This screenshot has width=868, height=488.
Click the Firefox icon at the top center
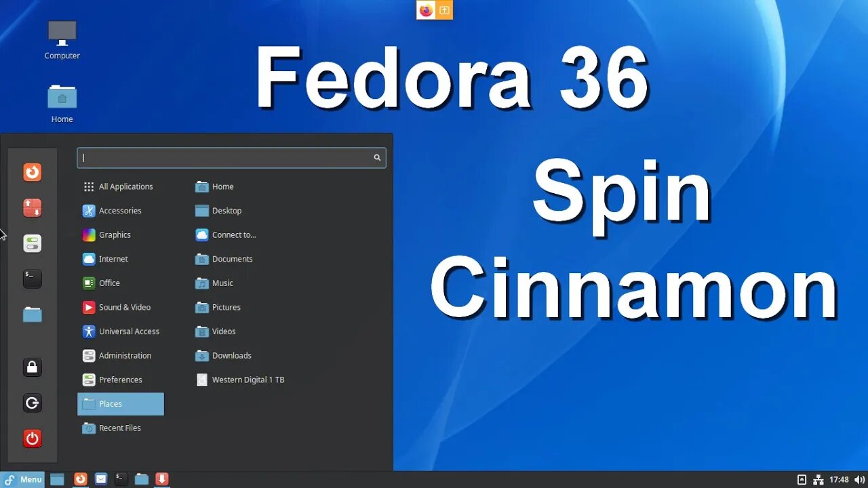426,10
